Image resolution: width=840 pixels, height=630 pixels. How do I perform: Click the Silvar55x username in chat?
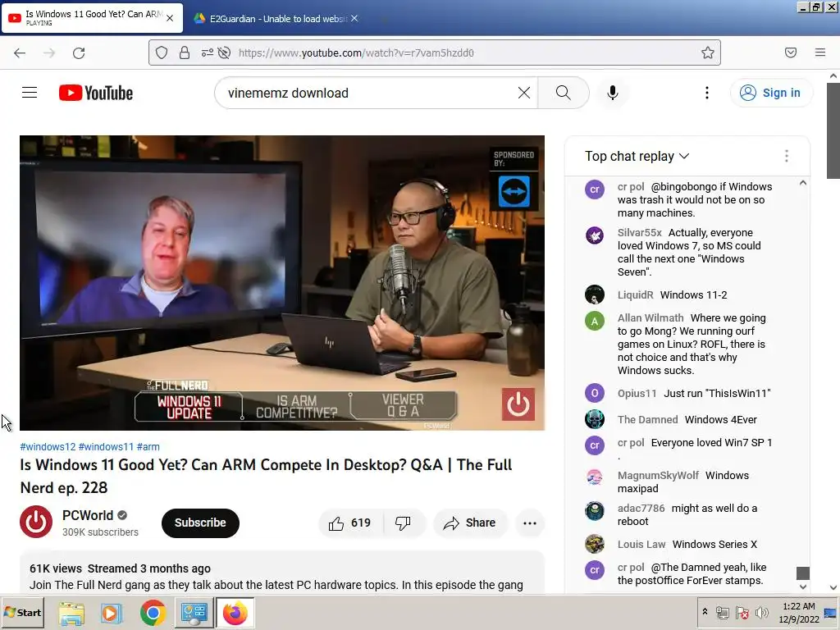pyautogui.click(x=639, y=232)
